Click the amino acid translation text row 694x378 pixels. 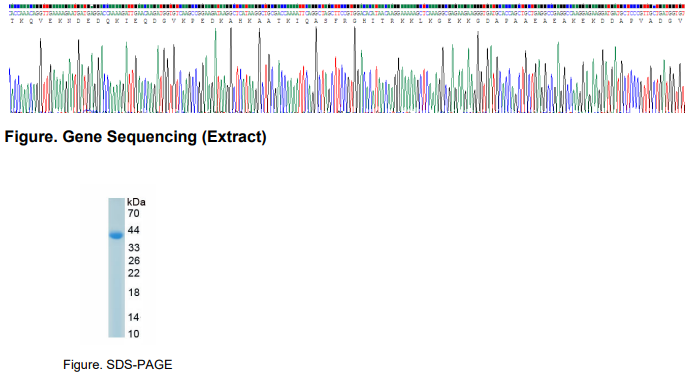tap(347, 21)
